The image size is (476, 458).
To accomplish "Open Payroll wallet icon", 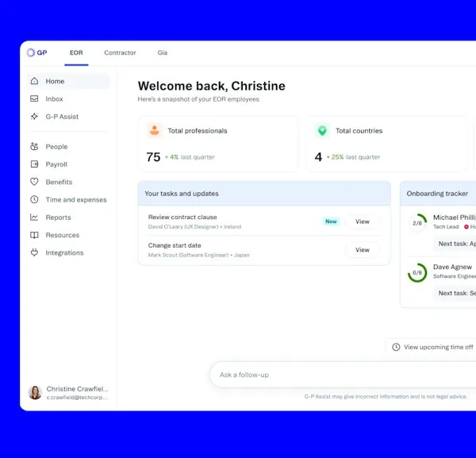I will 34,164.
